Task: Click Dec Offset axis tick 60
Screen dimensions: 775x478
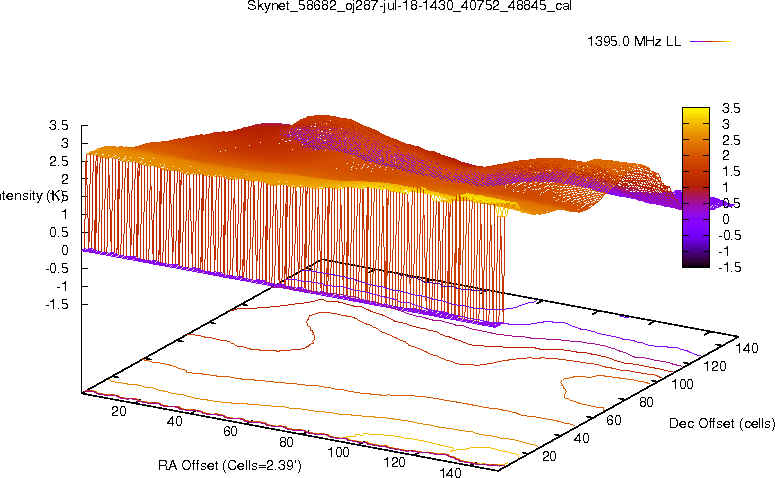Action: pyautogui.click(x=613, y=420)
